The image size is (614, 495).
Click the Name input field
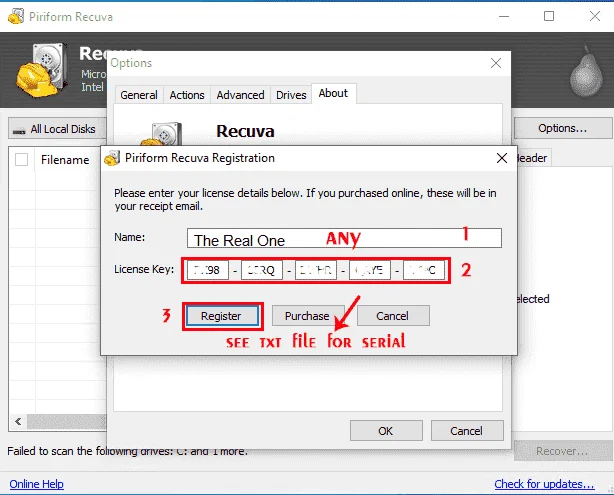pyautogui.click(x=344, y=238)
